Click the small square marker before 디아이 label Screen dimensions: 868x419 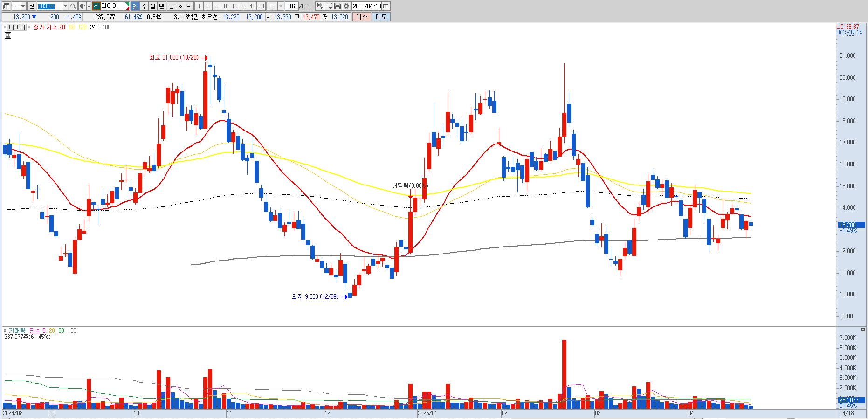click(x=5, y=27)
